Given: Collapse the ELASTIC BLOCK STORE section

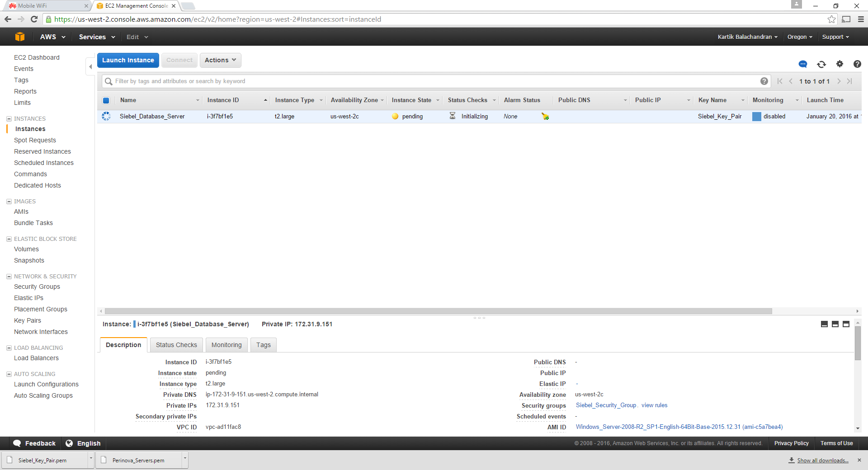Looking at the screenshot, I should coord(9,239).
